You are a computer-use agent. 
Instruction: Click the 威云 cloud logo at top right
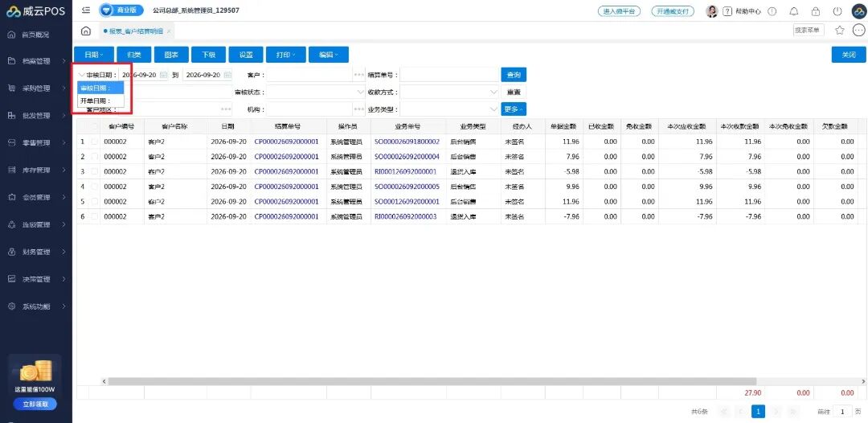858,11
